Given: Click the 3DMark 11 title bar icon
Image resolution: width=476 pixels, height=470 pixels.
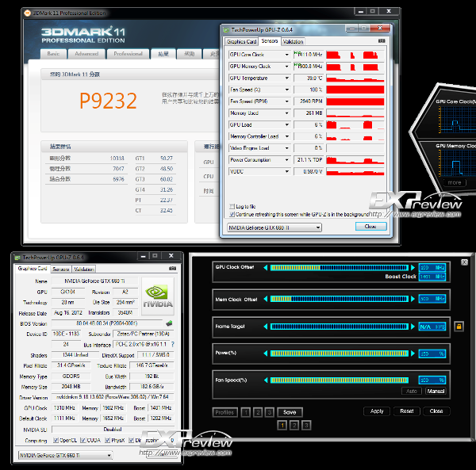Looking at the screenshot, I should 27,13.
